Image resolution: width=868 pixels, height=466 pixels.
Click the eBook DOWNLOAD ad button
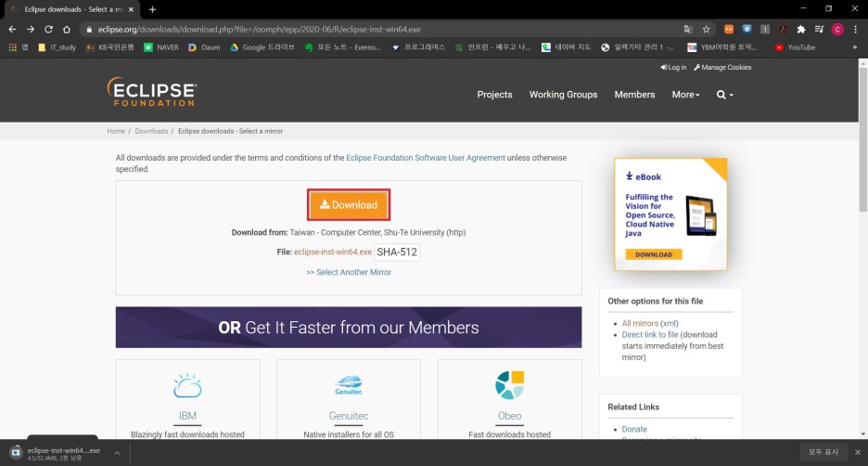click(x=654, y=254)
